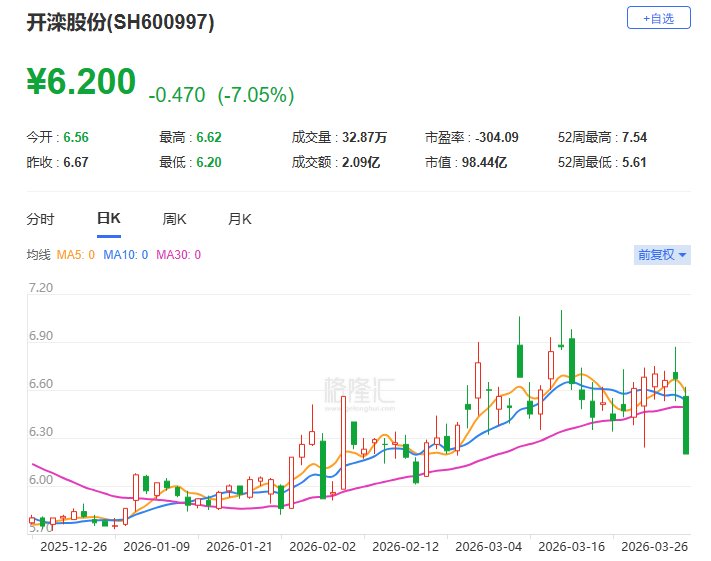Click the last large green candlestick
The height and width of the screenshot is (561, 711).
[x=686, y=425]
